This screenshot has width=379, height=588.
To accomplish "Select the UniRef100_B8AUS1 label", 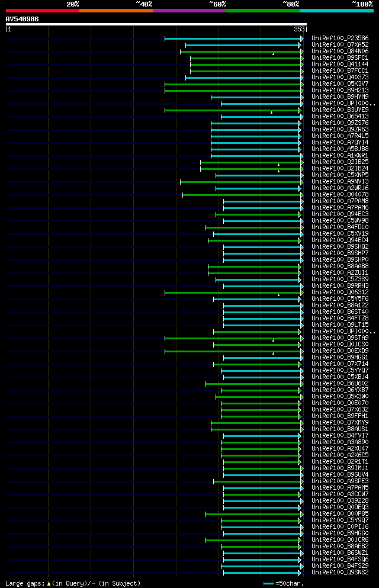I will point(340,429).
